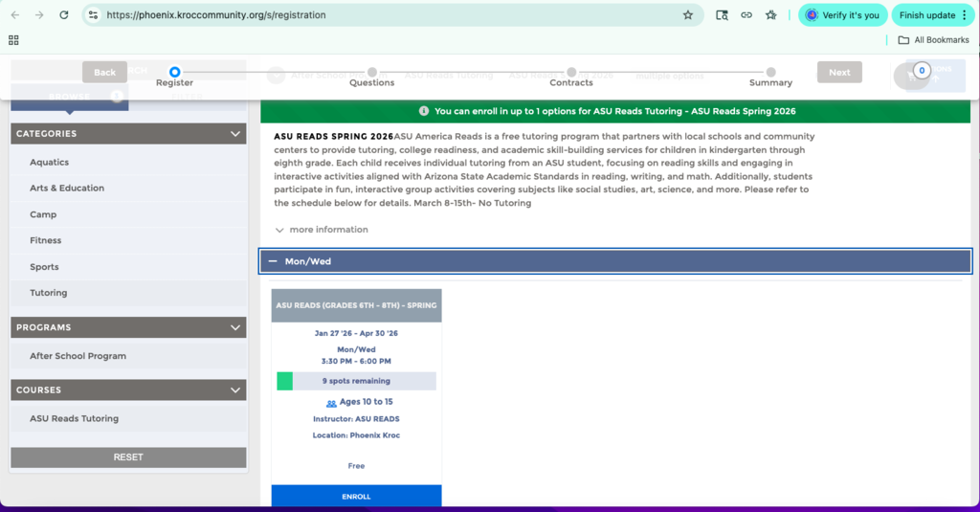The image size is (980, 512).
Task: Select the Questions step circle
Action: 371,72
